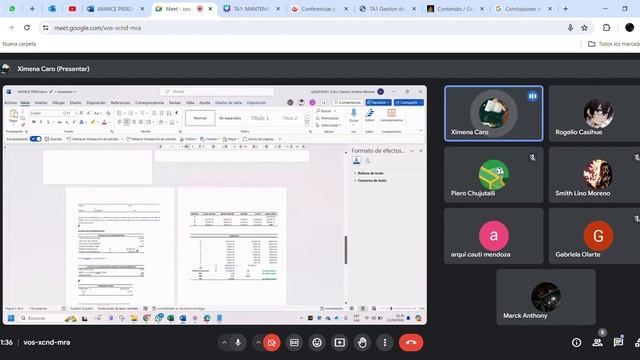Raise your hand in the meeting

(362, 343)
